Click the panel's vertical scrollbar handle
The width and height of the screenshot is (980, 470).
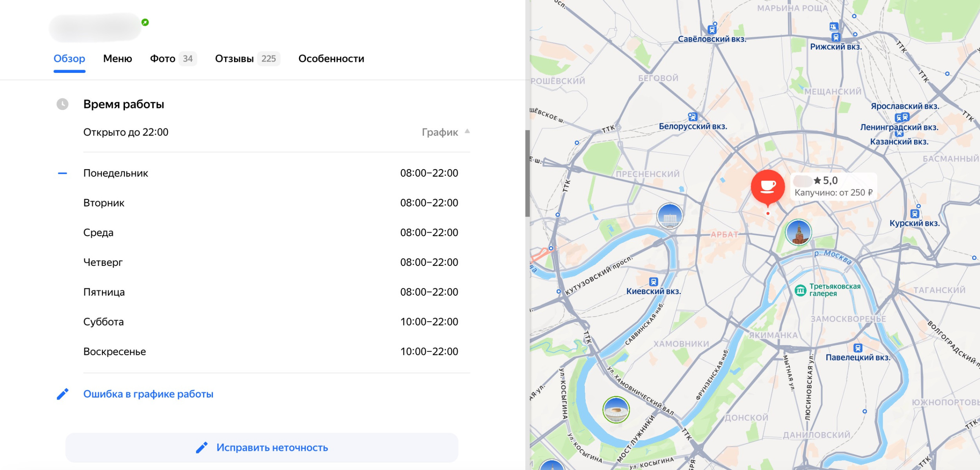point(527,173)
